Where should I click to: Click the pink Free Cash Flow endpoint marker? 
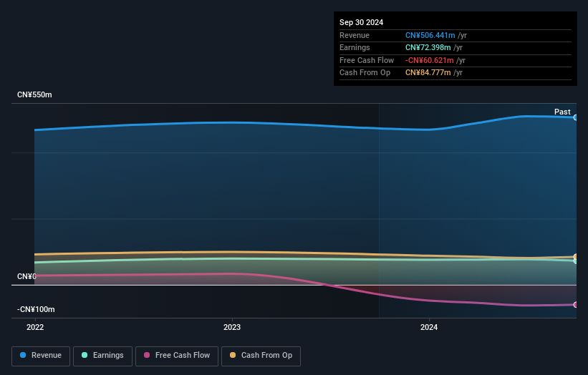(x=575, y=305)
